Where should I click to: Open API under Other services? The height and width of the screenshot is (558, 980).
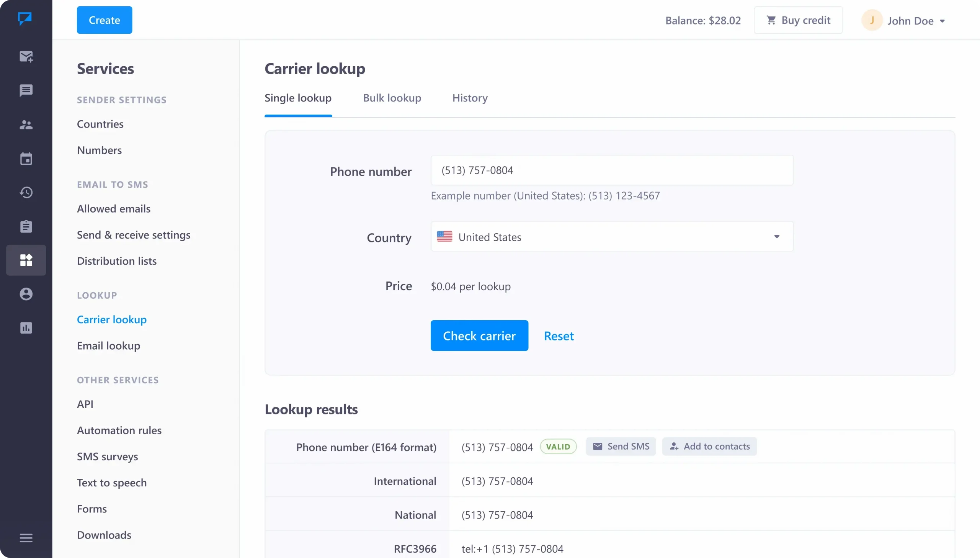[x=85, y=404]
